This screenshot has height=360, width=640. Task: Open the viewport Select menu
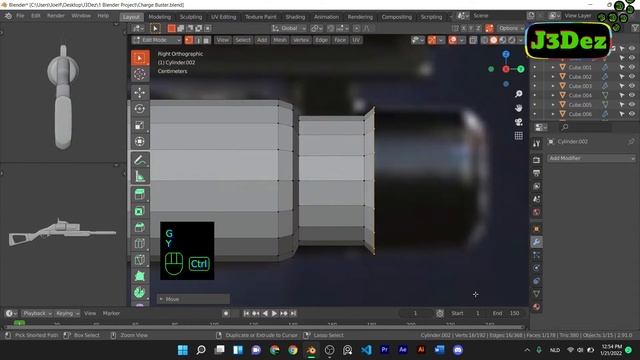pos(242,40)
